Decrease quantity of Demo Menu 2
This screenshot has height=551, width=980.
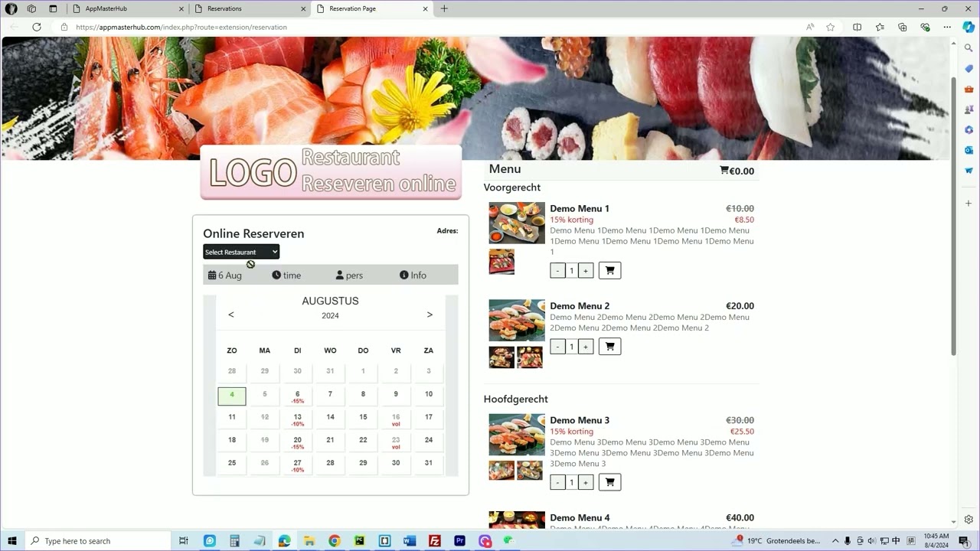557,346
